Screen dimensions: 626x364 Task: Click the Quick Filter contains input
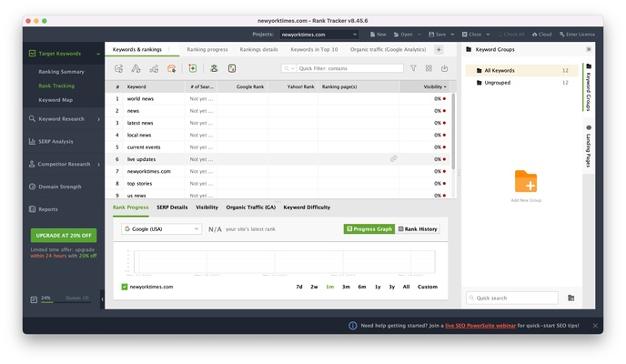coord(349,68)
